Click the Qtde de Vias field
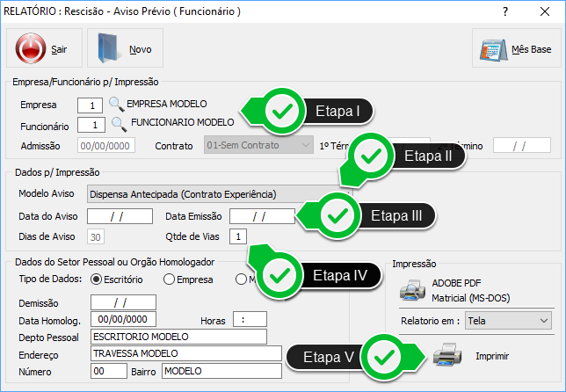 point(238,236)
